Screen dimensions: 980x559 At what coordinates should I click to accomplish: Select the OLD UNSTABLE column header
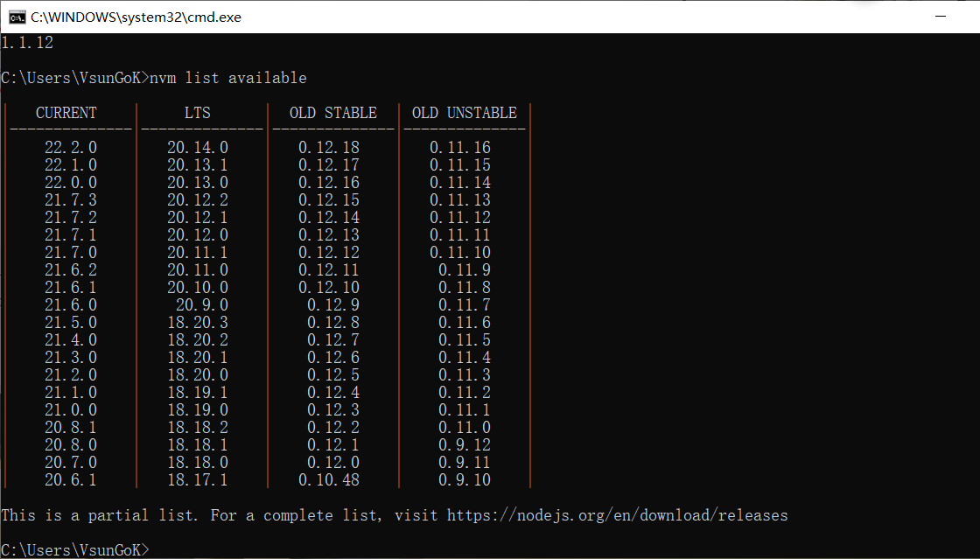(464, 112)
